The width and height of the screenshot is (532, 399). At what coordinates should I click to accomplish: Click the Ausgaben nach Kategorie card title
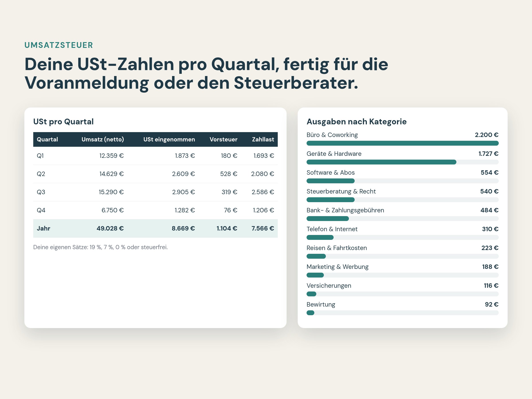356,122
